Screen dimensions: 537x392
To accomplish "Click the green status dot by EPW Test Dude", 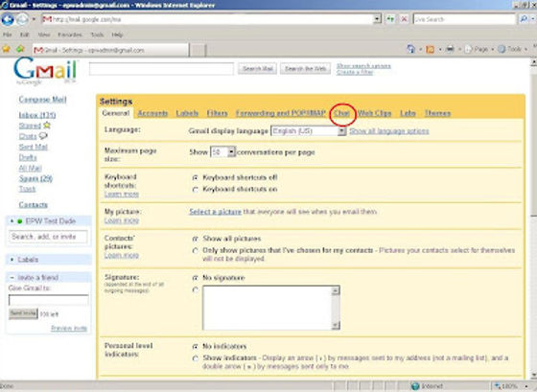I will click(20, 221).
